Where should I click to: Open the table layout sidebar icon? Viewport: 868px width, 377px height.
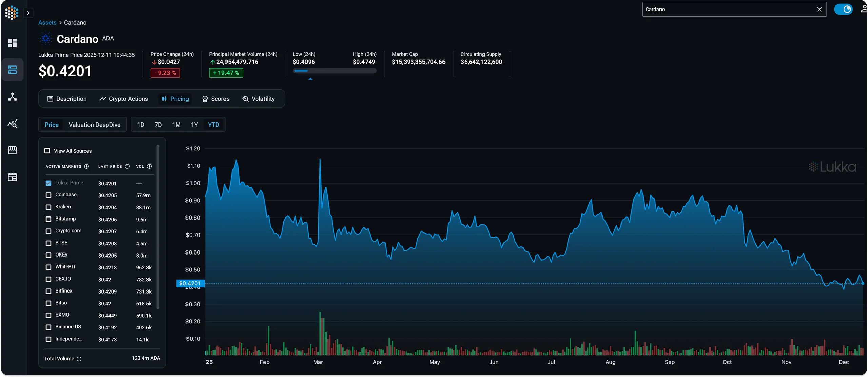tap(13, 177)
